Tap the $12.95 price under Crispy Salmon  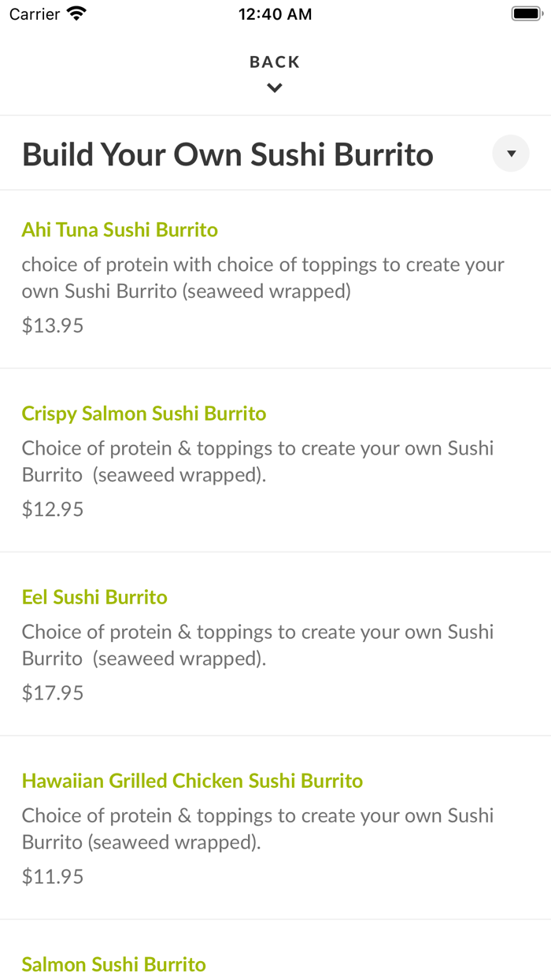[x=52, y=508]
